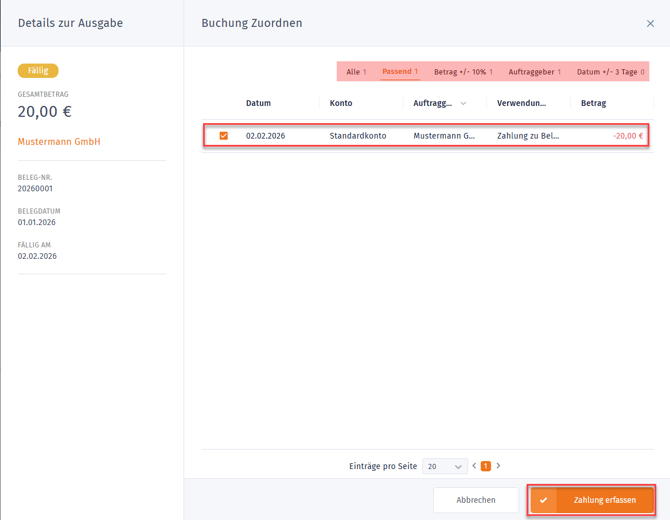Click page number 1 in pagination

(x=486, y=466)
